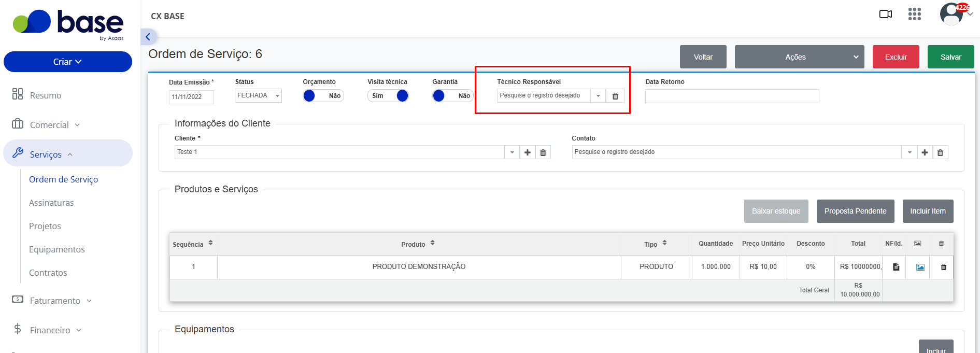This screenshot has width=980, height=353.
Task: Open Projetos submenu item
Action: tap(45, 226)
